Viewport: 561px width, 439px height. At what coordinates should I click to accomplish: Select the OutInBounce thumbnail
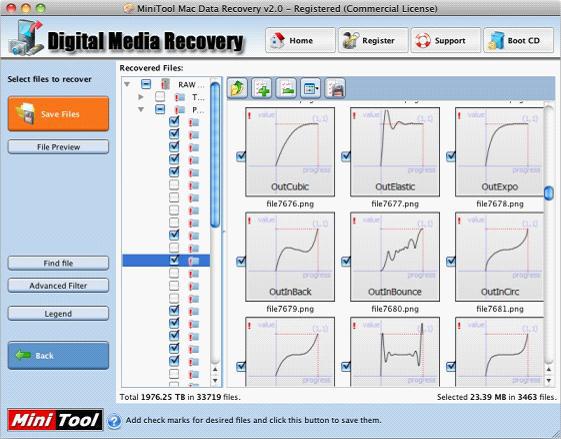[395, 257]
